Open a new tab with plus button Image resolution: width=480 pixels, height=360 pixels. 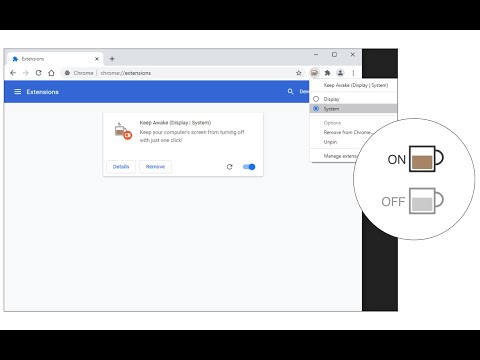click(x=112, y=59)
